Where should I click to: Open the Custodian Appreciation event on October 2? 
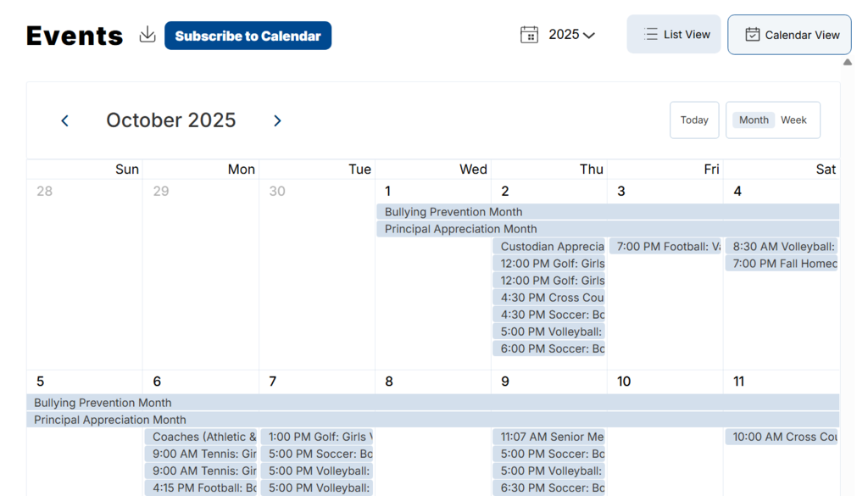click(x=549, y=246)
